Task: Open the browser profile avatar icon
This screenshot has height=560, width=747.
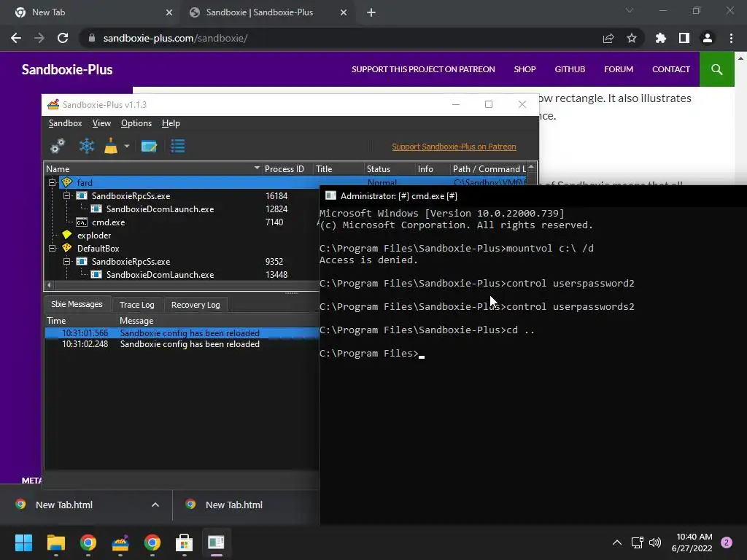Action: coord(708,38)
